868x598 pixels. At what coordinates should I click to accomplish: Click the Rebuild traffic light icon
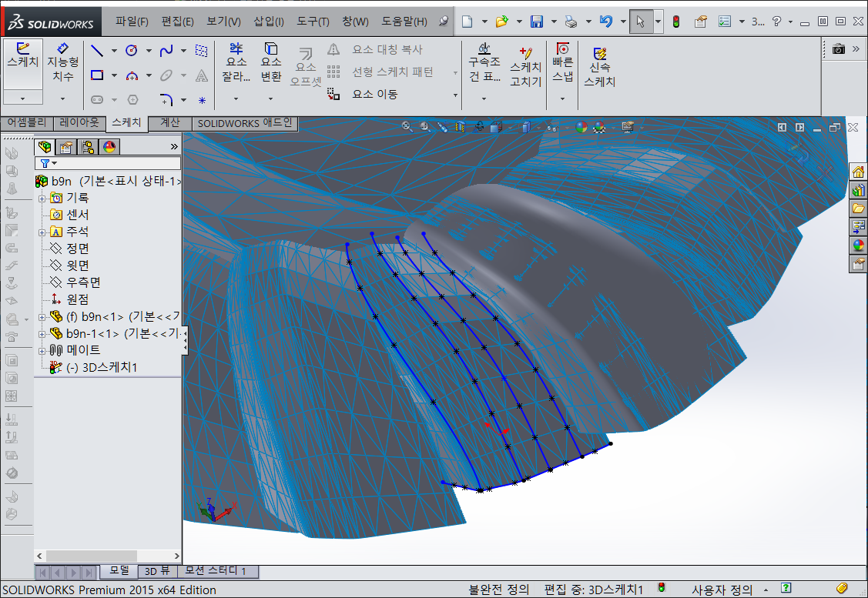point(676,22)
